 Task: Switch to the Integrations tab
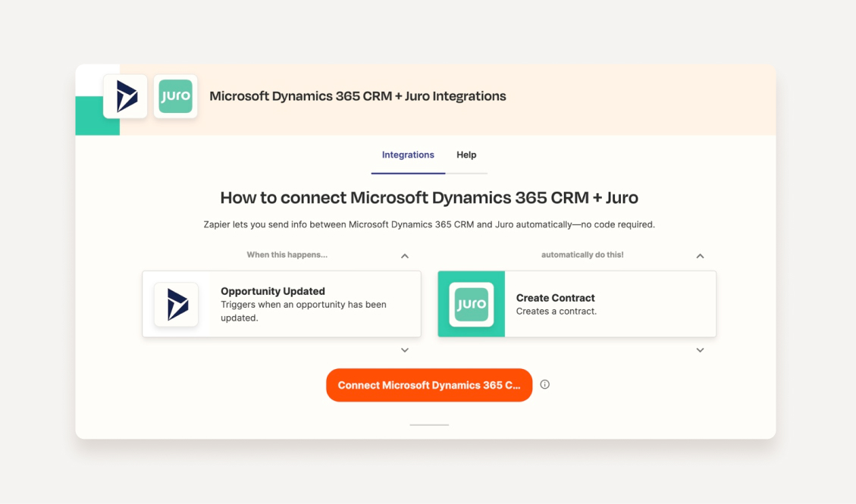coord(408,155)
